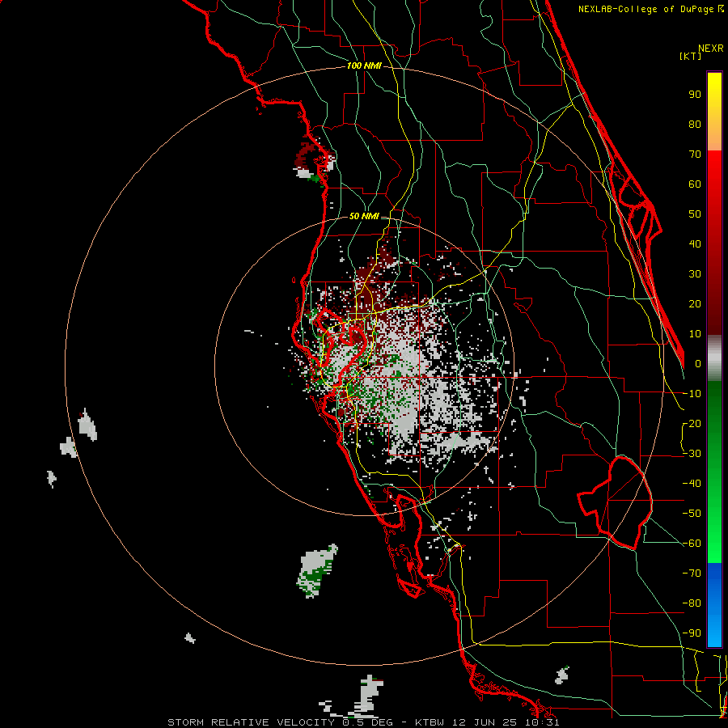
Task: Click the 10 value on the velocity scale
Action: click(695, 334)
